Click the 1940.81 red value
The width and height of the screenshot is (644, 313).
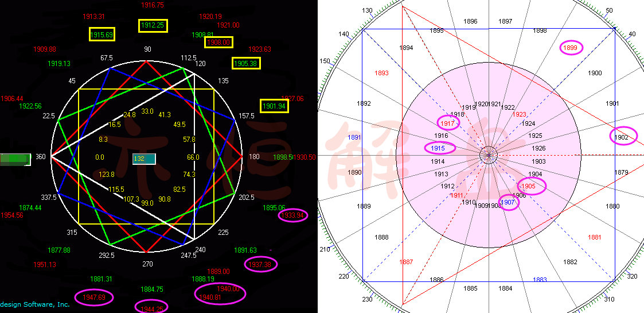(210, 297)
